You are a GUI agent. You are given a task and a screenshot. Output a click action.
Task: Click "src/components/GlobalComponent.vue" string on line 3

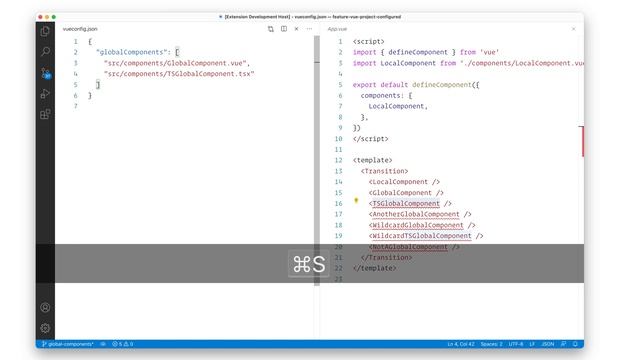(175, 63)
